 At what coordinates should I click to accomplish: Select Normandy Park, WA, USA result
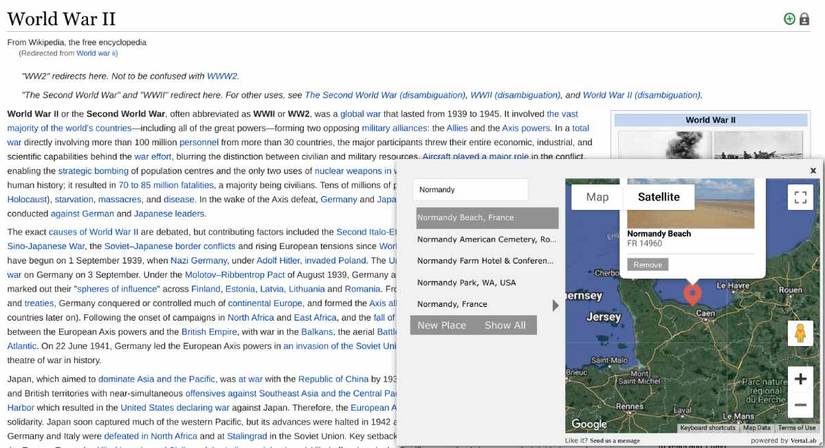[487, 283]
